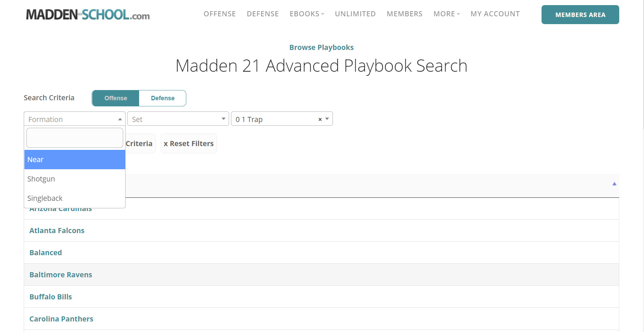This screenshot has height=332, width=644.
Task: Clear the 0 1 Trap selection with x
Action: coord(320,119)
